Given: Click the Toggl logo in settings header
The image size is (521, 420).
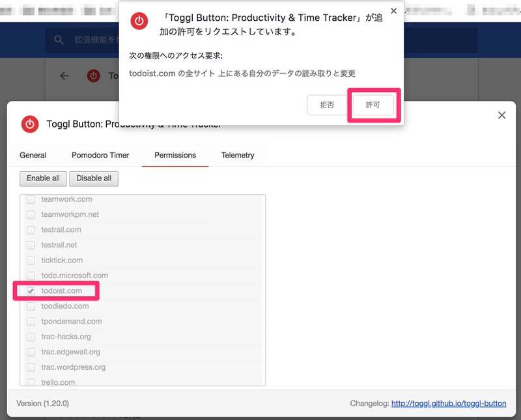Looking at the screenshot, I should pyautogui.click(x=30, y=124).
